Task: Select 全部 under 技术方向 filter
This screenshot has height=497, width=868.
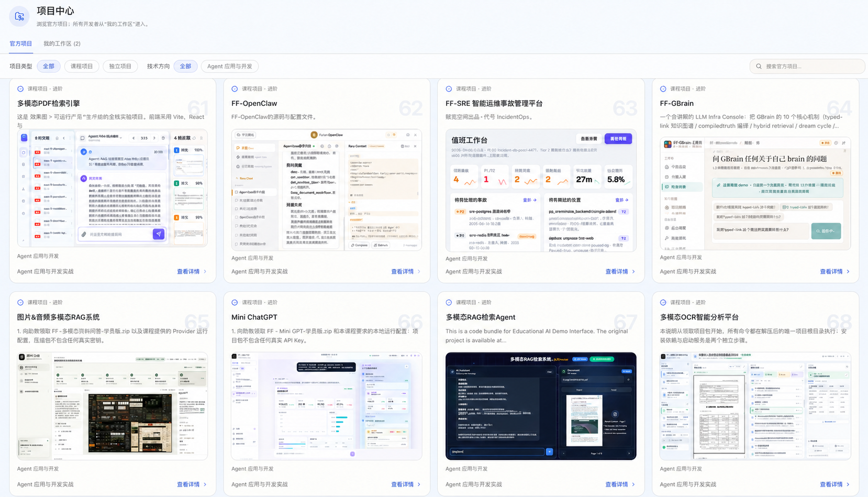Action: (x=185, y=67)
